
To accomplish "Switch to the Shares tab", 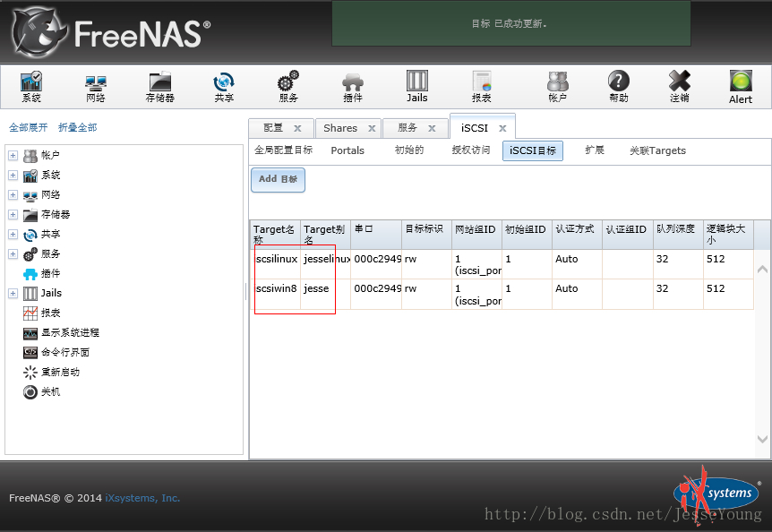I will click(340, 128).
